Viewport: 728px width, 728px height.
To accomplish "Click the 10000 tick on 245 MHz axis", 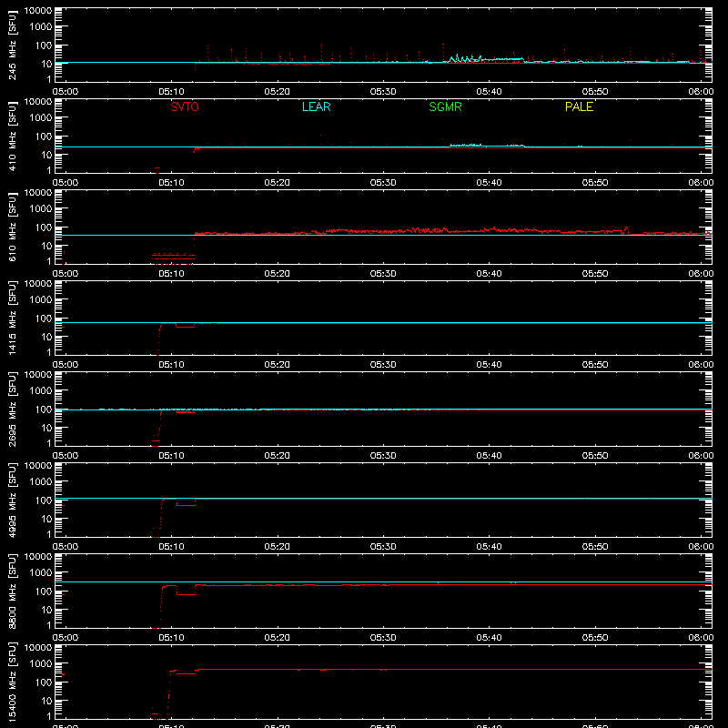I will coord(38,11).
